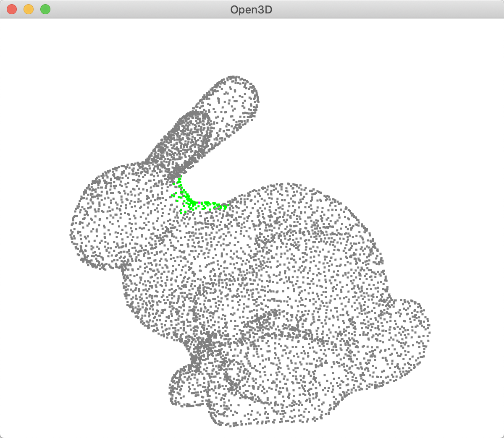Click the green highlighted point cluster
The image size is (504, 438).
197,201
